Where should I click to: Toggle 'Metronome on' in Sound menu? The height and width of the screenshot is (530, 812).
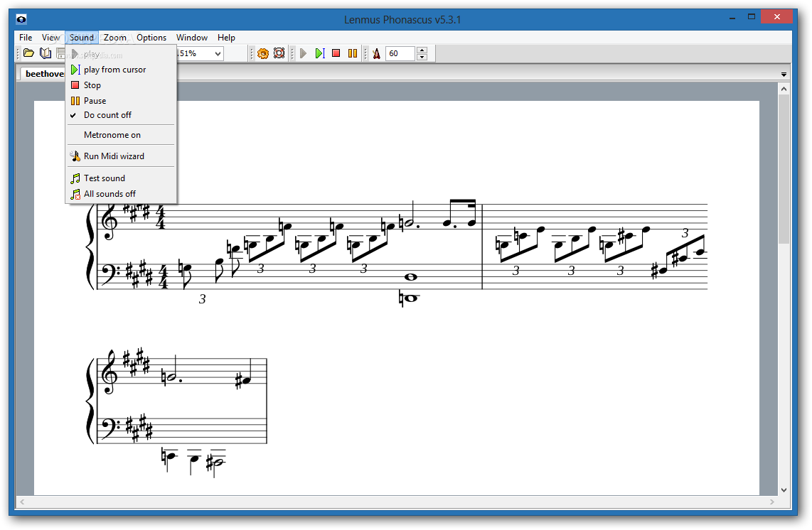[x=121, y=134]
